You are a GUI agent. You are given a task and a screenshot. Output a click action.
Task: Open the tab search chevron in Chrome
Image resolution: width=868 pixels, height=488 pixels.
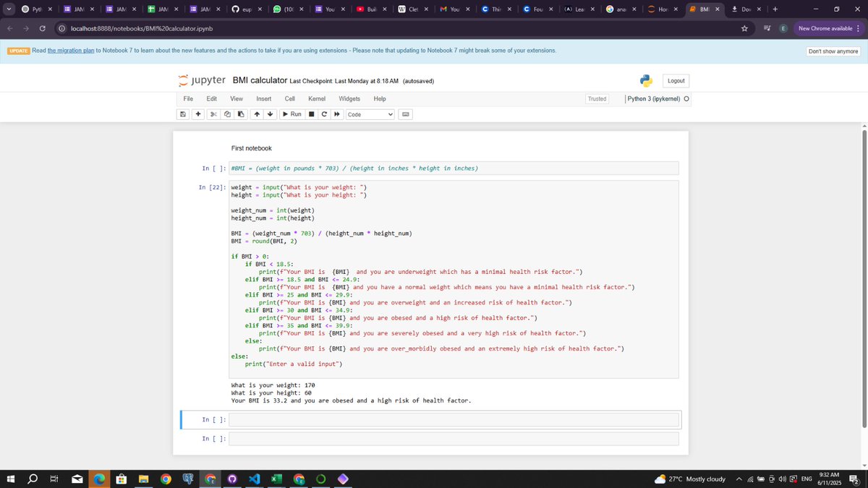coord(8,9)
